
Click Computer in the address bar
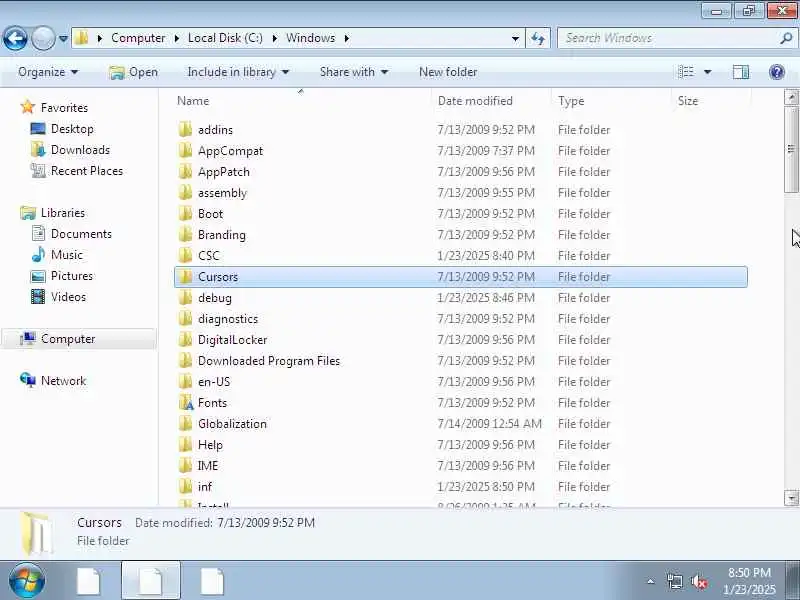point(138,38)
